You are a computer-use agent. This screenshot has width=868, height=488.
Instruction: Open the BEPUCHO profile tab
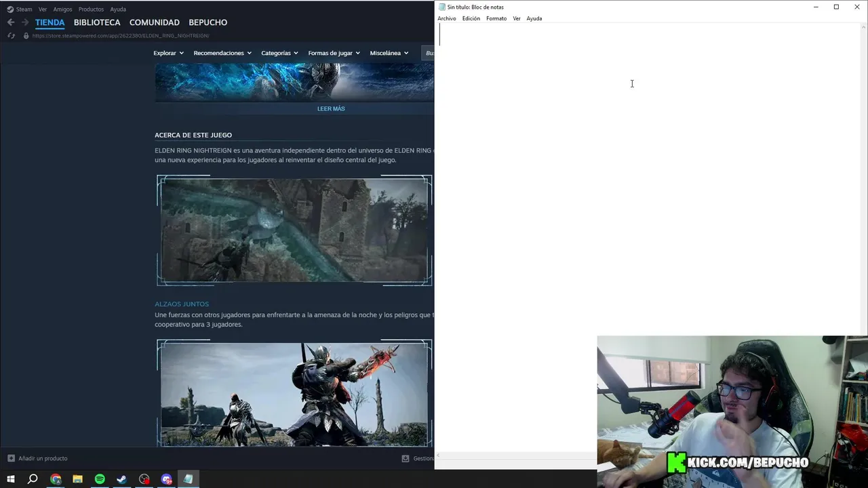(x=208, y=22)
